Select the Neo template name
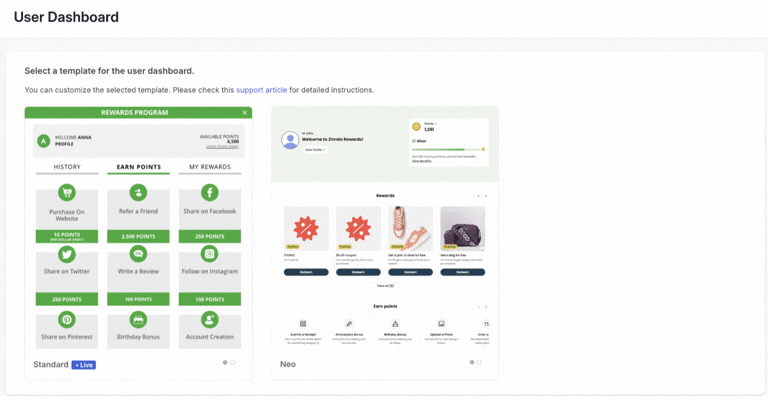The height and width of the screenshot is (400, 768). (288, 364)
